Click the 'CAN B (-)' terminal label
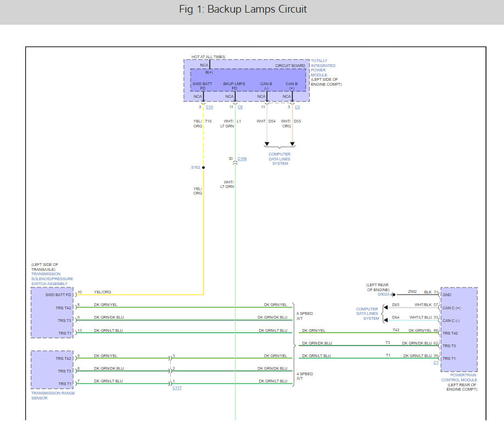The width and height of the screenshot is (504, 439). (x=266, y=86)
